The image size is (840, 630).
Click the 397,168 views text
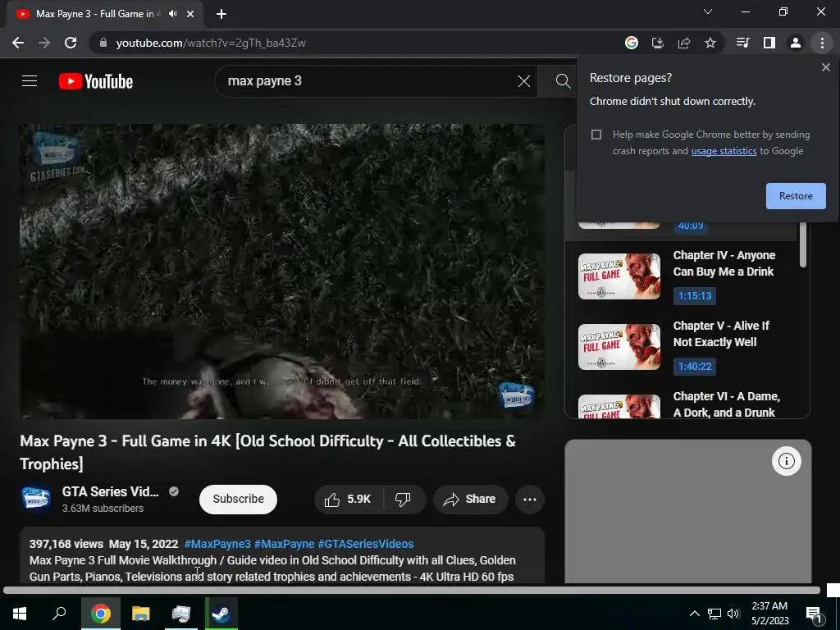click(x=66, y=544)
